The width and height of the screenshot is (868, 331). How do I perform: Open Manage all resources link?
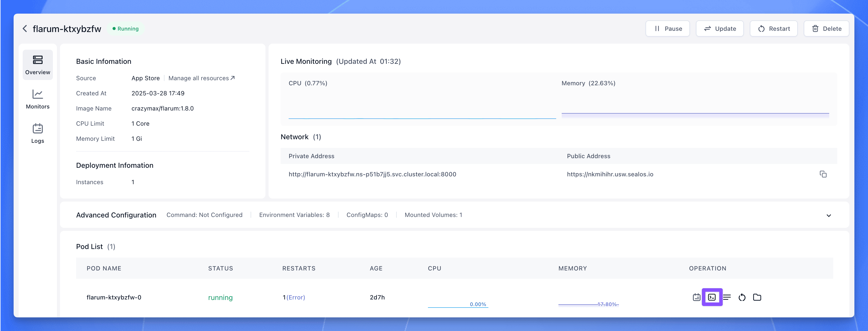point(201,78)
